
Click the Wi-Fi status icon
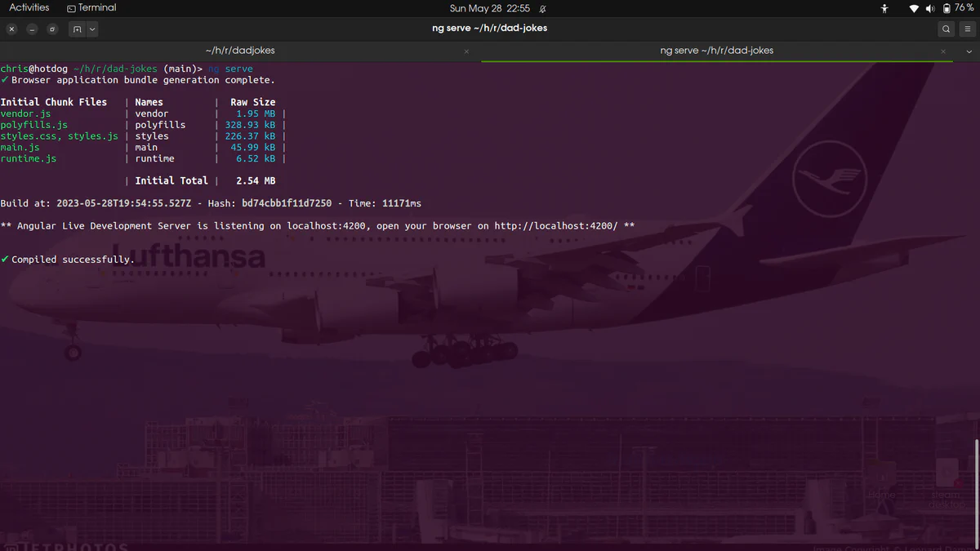click(x=913, y=8)
